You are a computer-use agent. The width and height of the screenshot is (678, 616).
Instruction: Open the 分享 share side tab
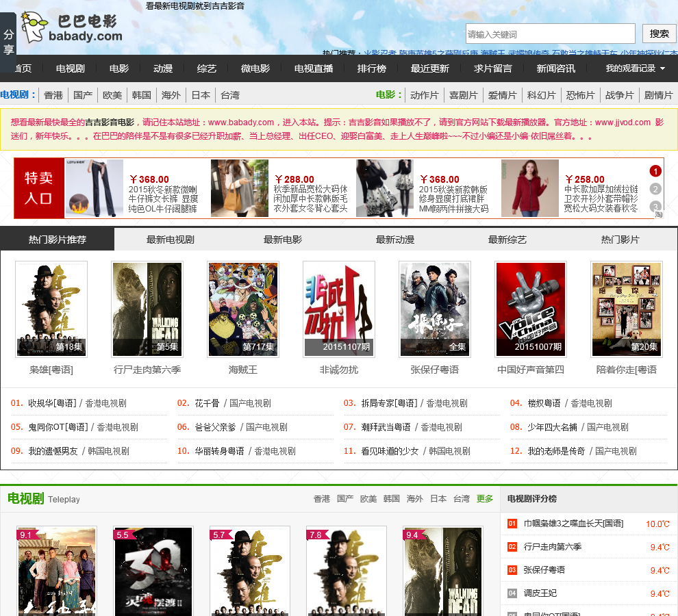click(x=8, y=42)
